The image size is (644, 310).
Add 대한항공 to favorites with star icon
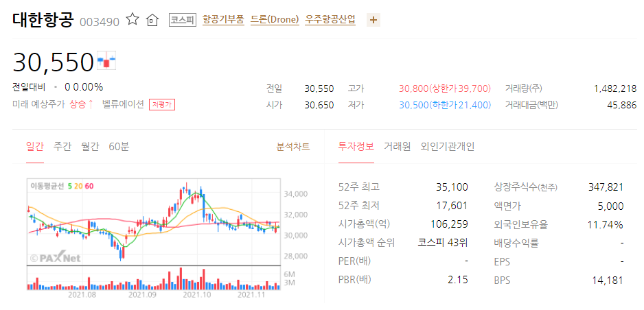[133, 19]
